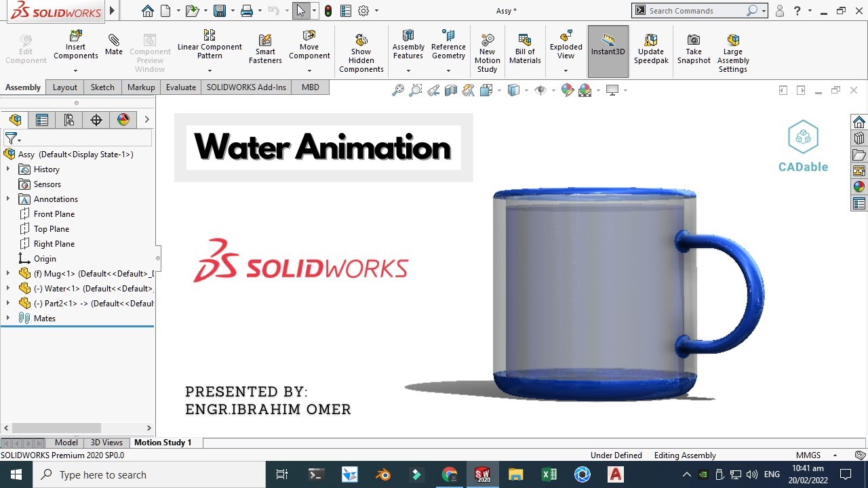
Task: Save the document with floppy icon
Action: [x=219, y=11]
